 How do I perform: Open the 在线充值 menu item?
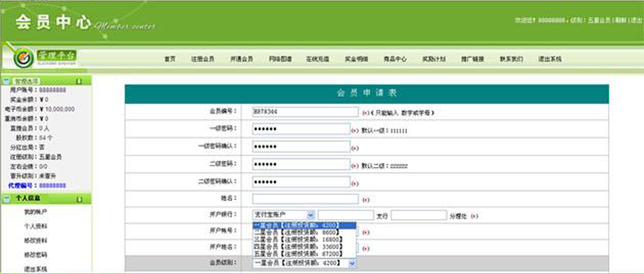(318, 59)
